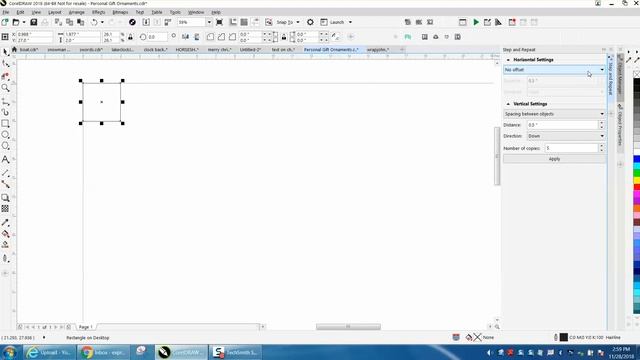Screen dimensions: 640x360
Task: Click the Undo arrow icon
Action: coord(94,22)
